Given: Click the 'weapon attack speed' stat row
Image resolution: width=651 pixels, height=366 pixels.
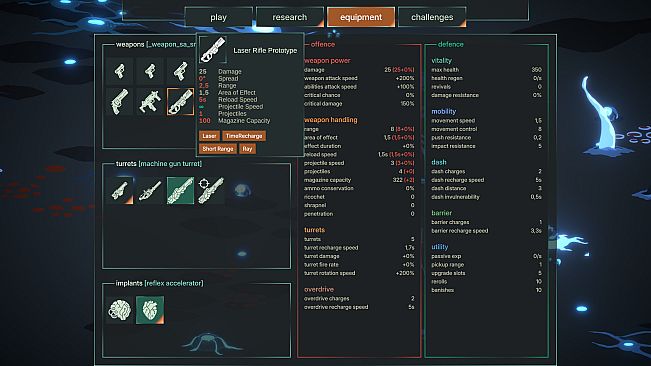Looking at the screenshot, I should coord(359,78).
